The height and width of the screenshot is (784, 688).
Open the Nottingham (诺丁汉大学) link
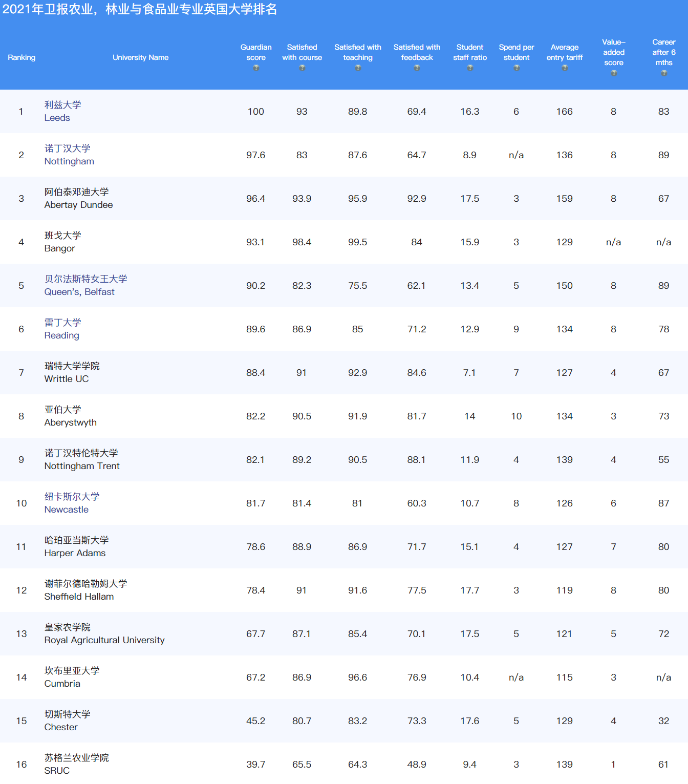click(x=69, y=155)
